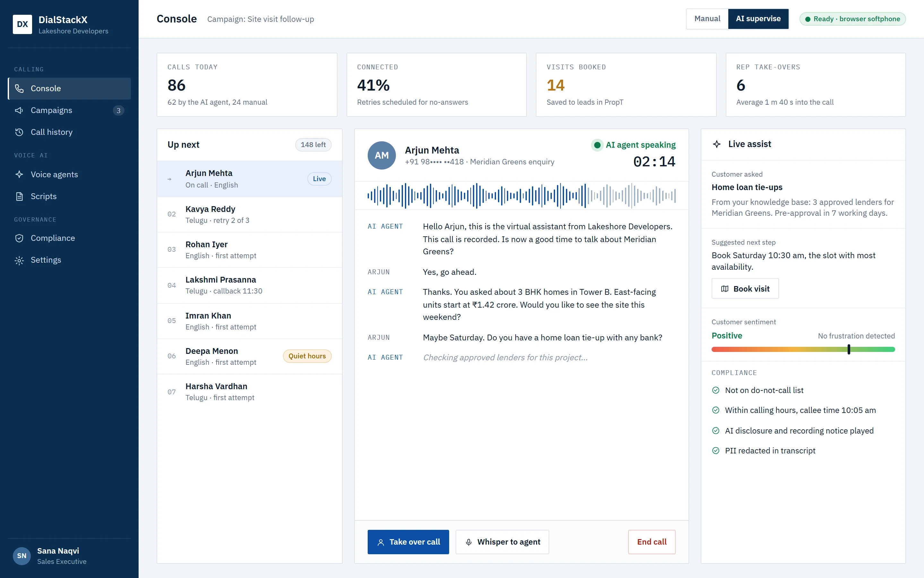Select Imran Khan in the queue
Image resolution: width=924 pixels, height=578 pixels.
[250, 321]
